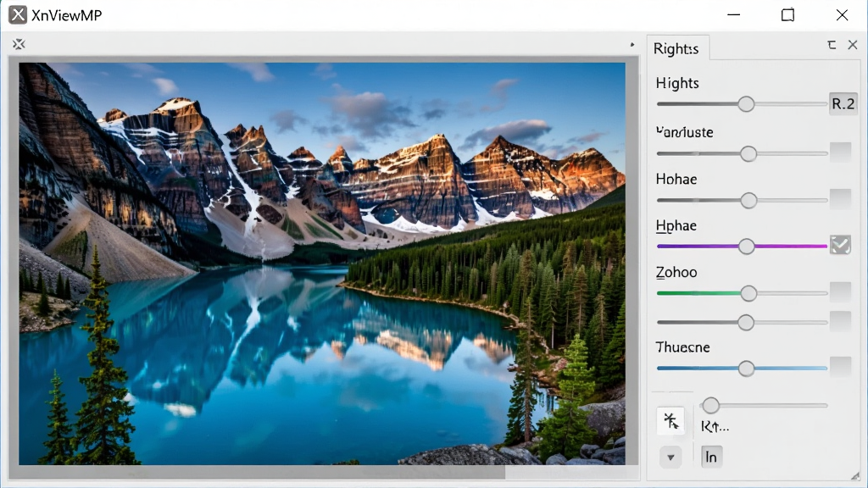Toggle the Vanduste checkbox
Viewport: 868px width, 488px height.
point(840,152)
